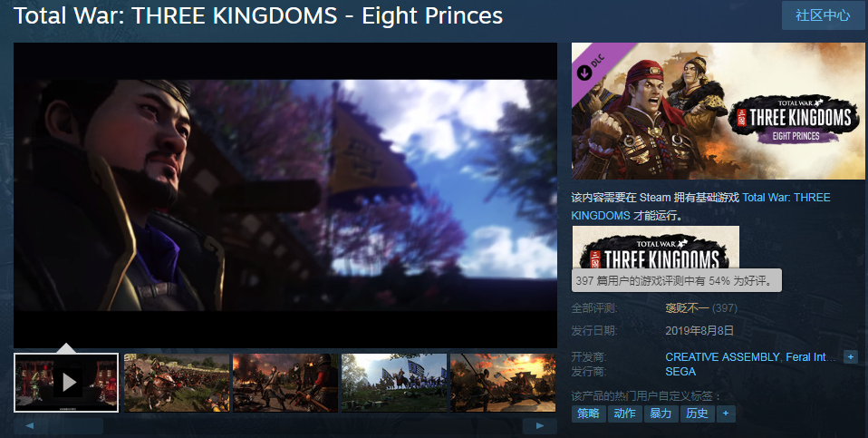
Task: View fourth screenshot with blue banners
Action: [394, 383]
